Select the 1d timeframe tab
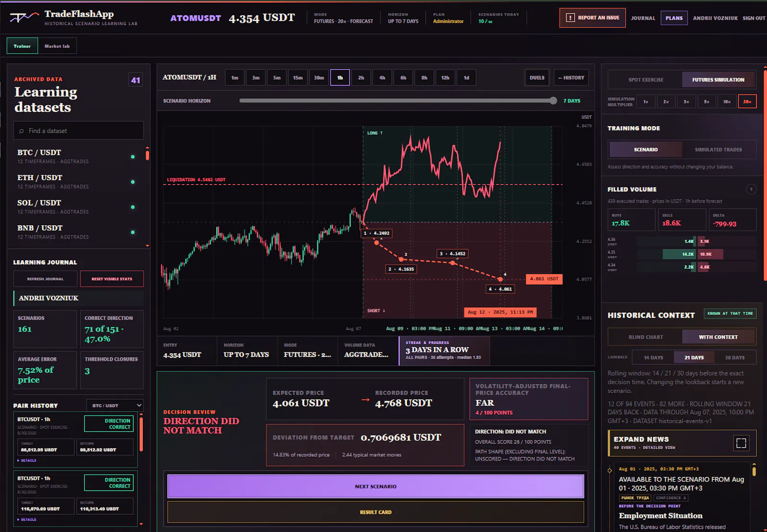This screenshot has width=767, height=532. pyautogui.click(x=466, y=78)
